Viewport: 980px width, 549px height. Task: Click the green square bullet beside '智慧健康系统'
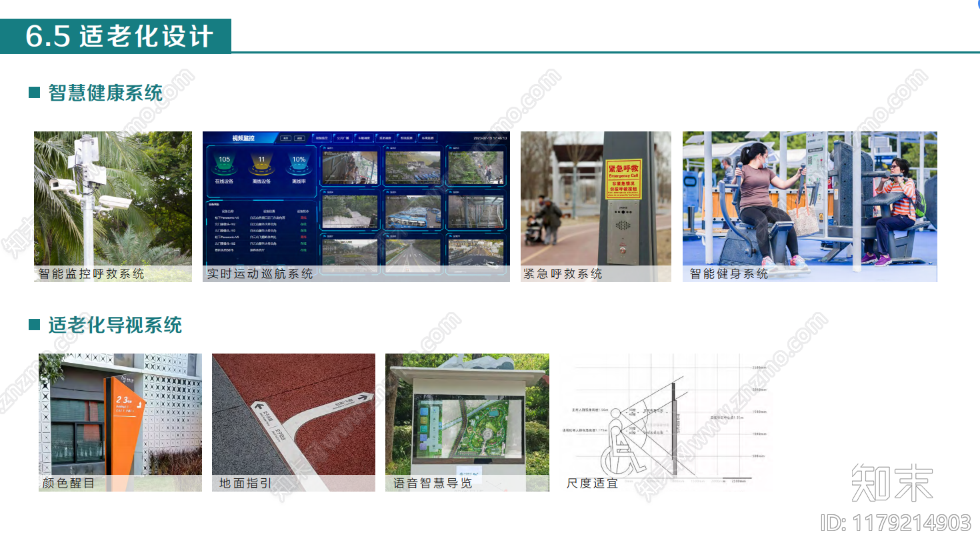pyautogui.click(x=35, y=92)
